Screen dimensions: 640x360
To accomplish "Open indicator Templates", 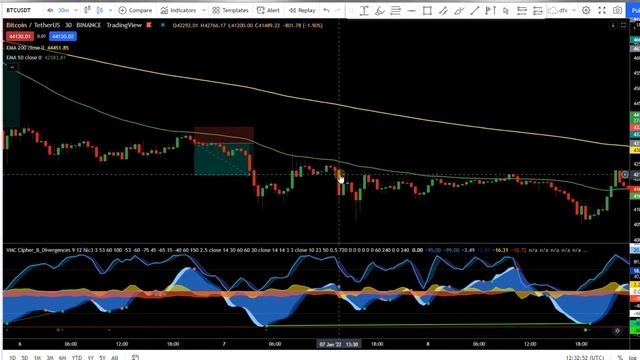I will tap(230, 10).
